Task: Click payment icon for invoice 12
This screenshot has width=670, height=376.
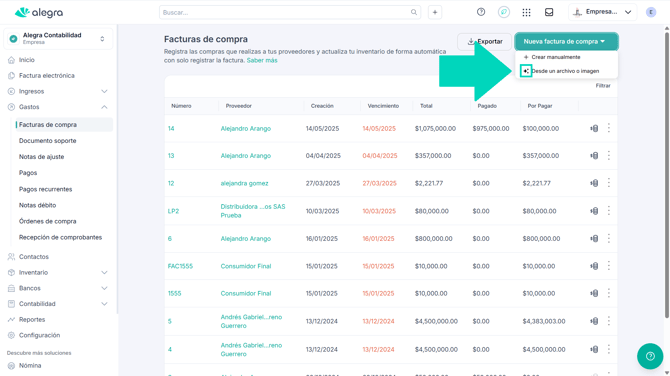Action: (x=594, y=183)
